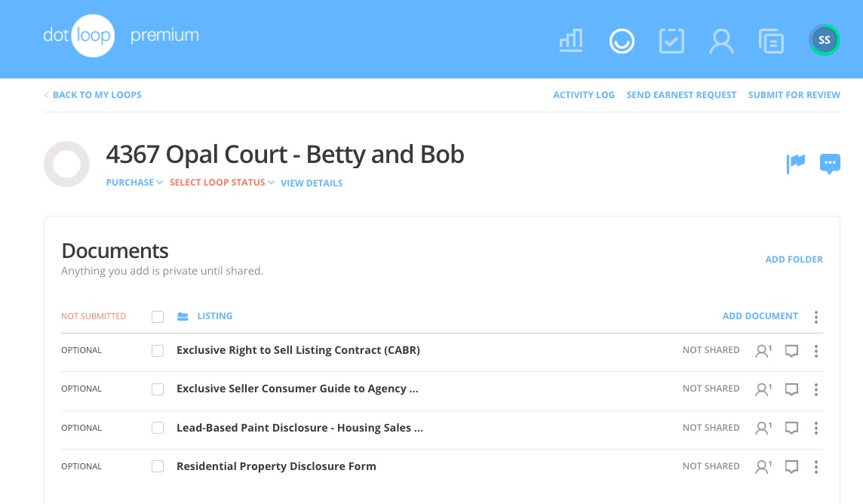
Task: Open the Activity Log
Action: click(584, 95)
